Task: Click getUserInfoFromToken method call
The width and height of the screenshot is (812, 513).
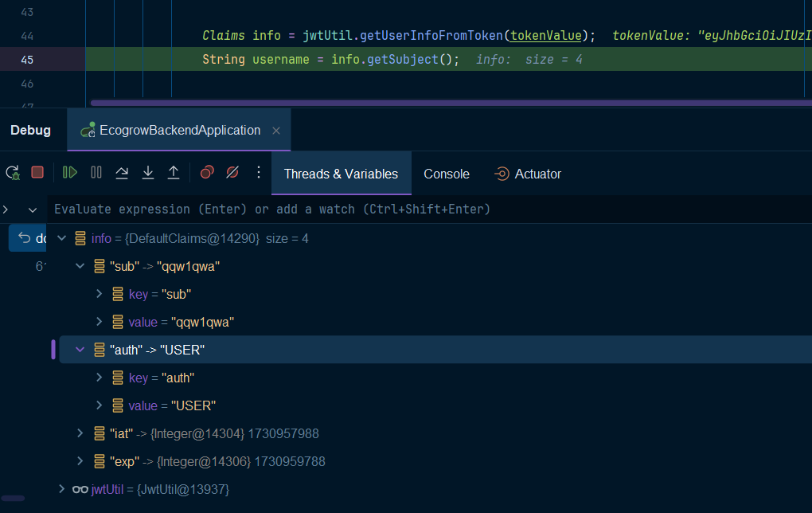Action: pos(431,35)
